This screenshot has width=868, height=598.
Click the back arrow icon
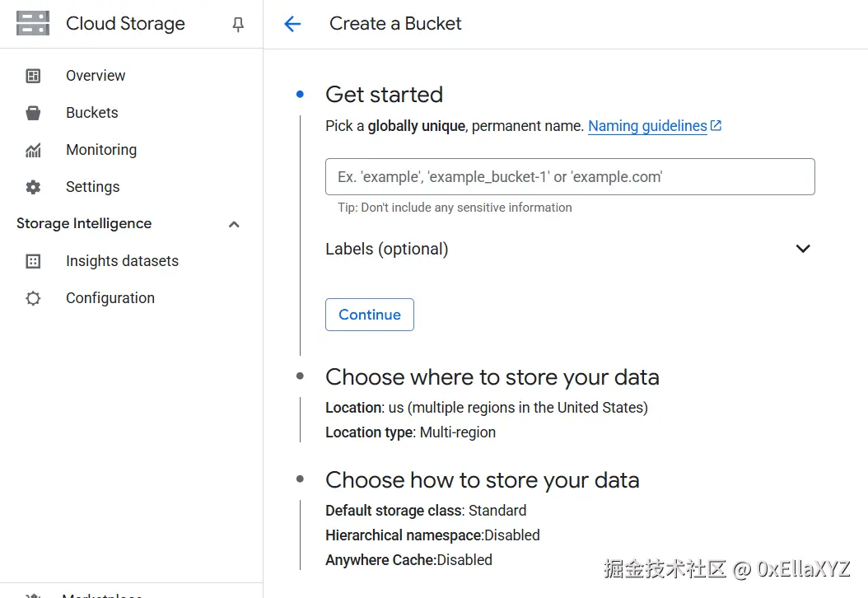[x=292, y=24]
